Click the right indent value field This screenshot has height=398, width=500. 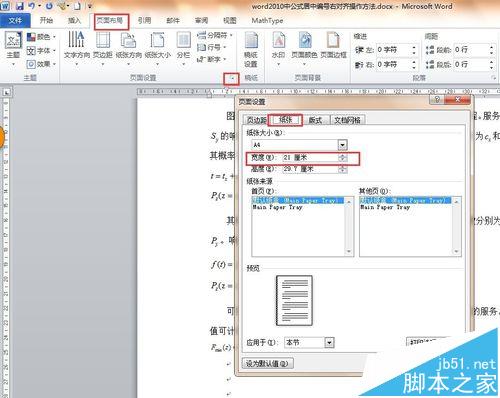[x=393, y=64]
